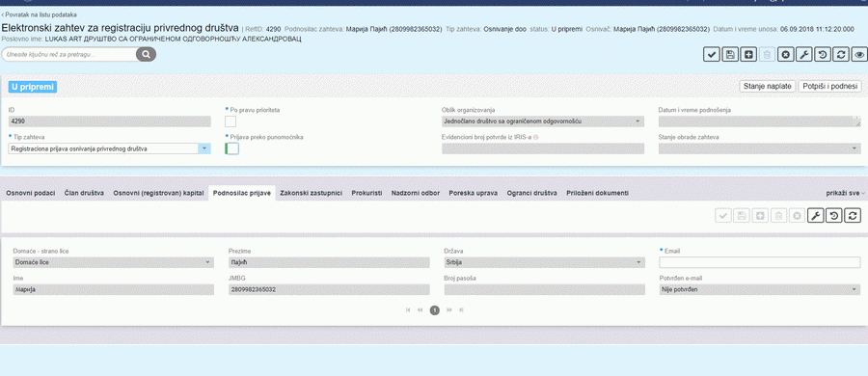Click into the Email input field
Viewport: 868px width, 376px height.
pyautogui.click(x=760, y=262)
